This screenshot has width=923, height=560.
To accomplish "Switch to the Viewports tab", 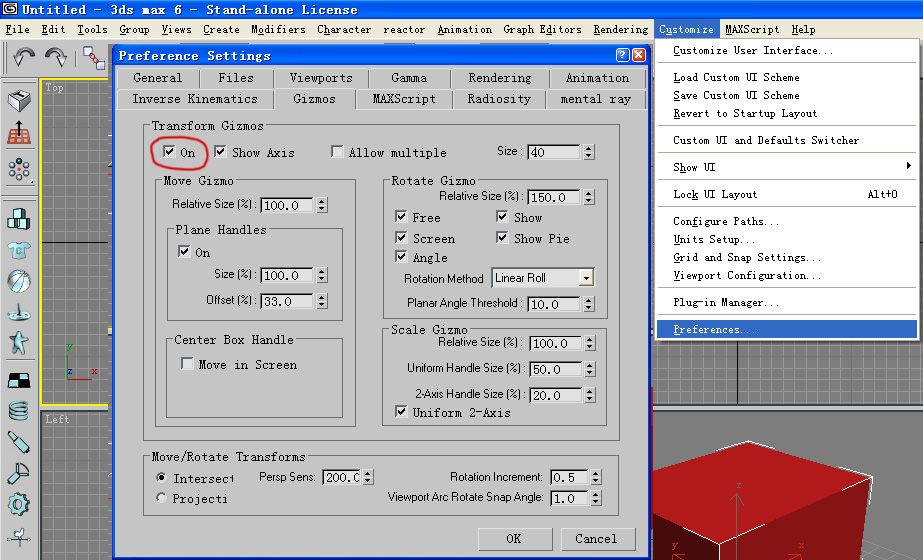I will (x=321, y=78).
